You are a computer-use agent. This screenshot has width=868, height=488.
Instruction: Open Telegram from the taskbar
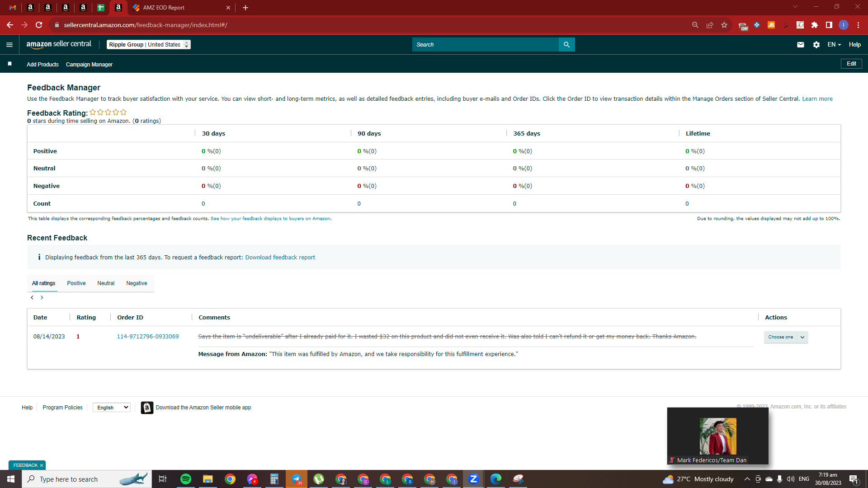point(297,479)
